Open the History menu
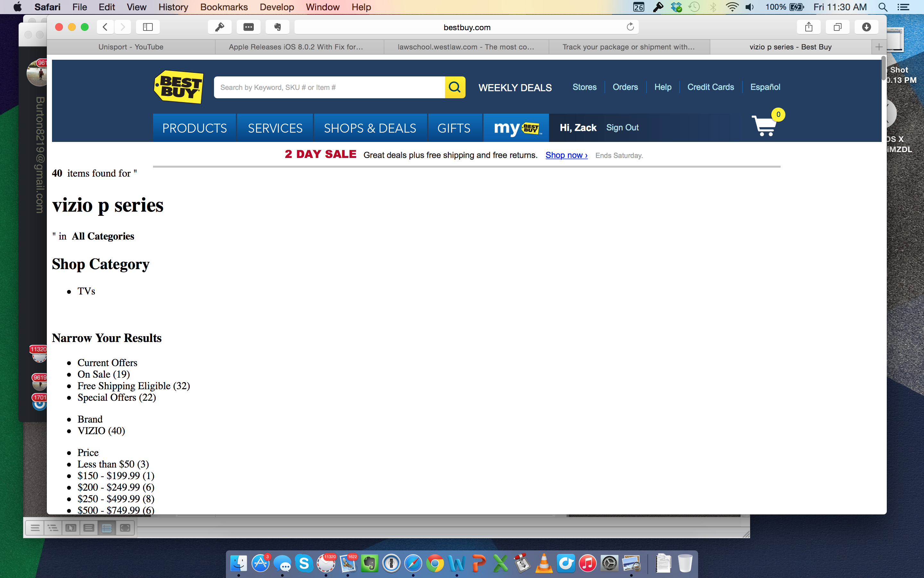 pos(173,7)
